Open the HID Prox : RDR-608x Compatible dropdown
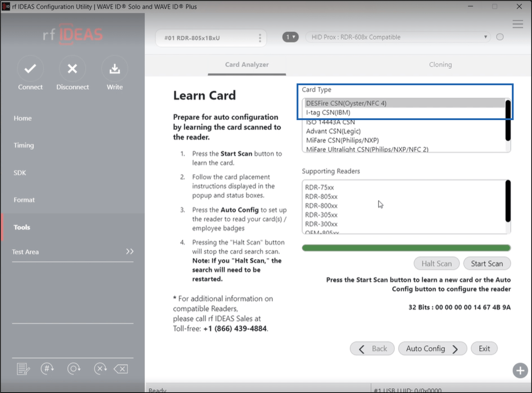Screen dimensions: 532x393 pos(398,37)
